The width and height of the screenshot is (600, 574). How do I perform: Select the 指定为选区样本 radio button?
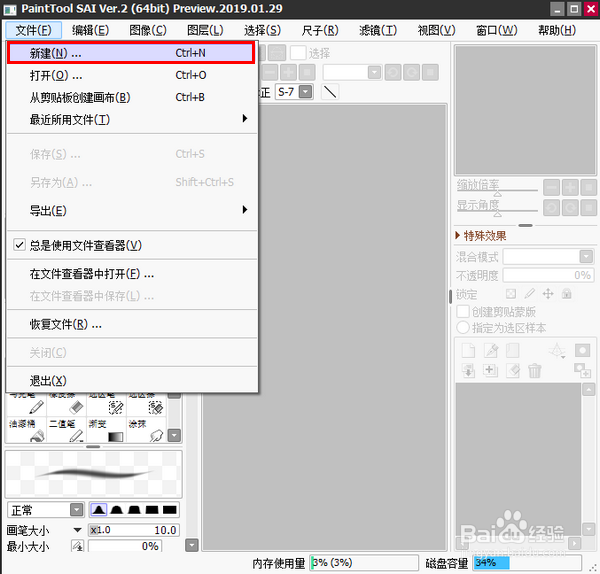point(463,328)
